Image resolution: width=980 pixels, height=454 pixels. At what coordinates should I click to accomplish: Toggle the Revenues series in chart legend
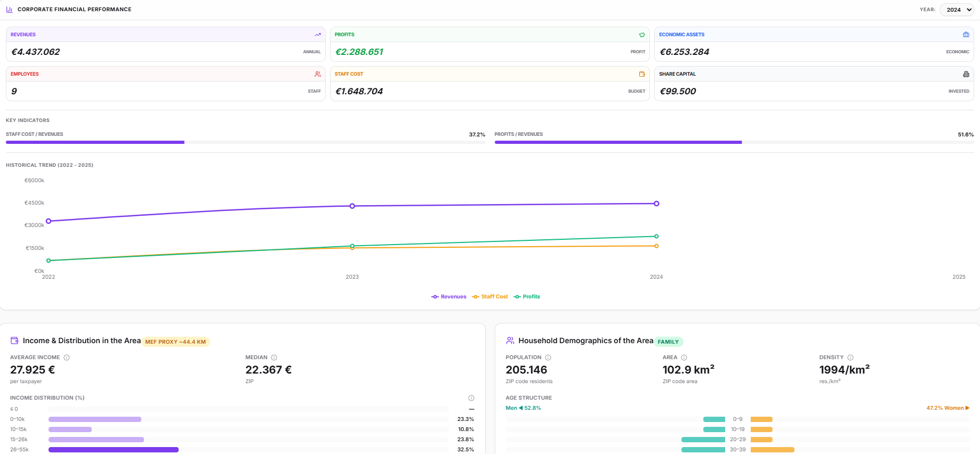[449, 297]
